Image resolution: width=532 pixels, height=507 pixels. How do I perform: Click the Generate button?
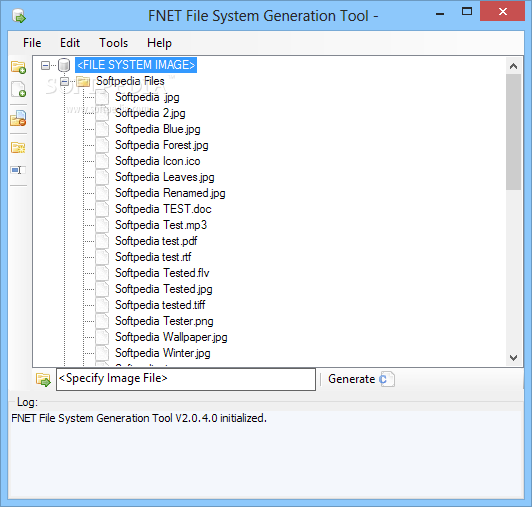[361, 379]
